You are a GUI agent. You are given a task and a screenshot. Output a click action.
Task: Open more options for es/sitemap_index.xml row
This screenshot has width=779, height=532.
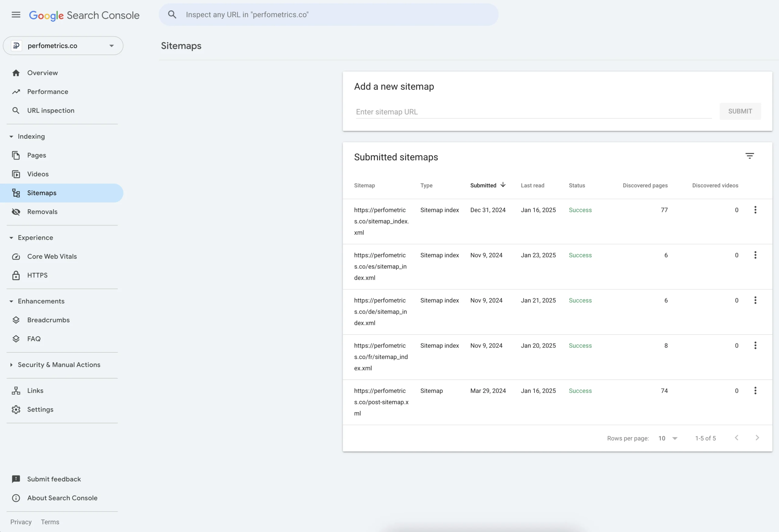click(x=755, y=255)
